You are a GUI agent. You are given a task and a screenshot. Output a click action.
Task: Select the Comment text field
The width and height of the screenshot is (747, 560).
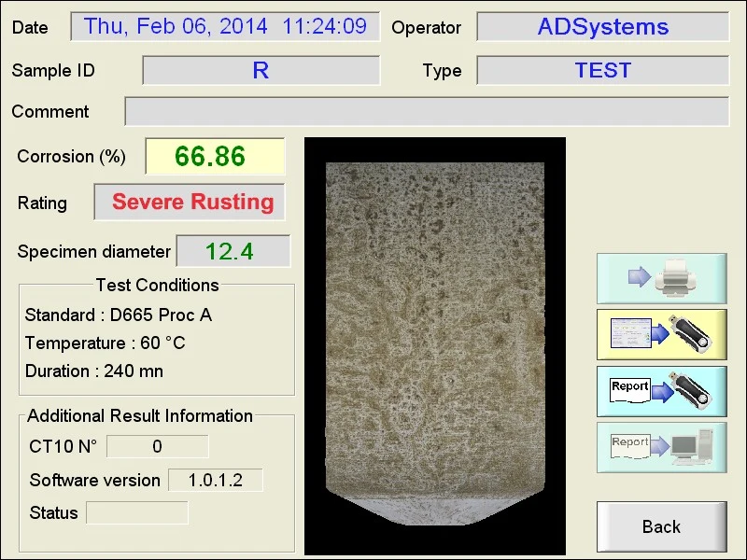click(427, 111)
